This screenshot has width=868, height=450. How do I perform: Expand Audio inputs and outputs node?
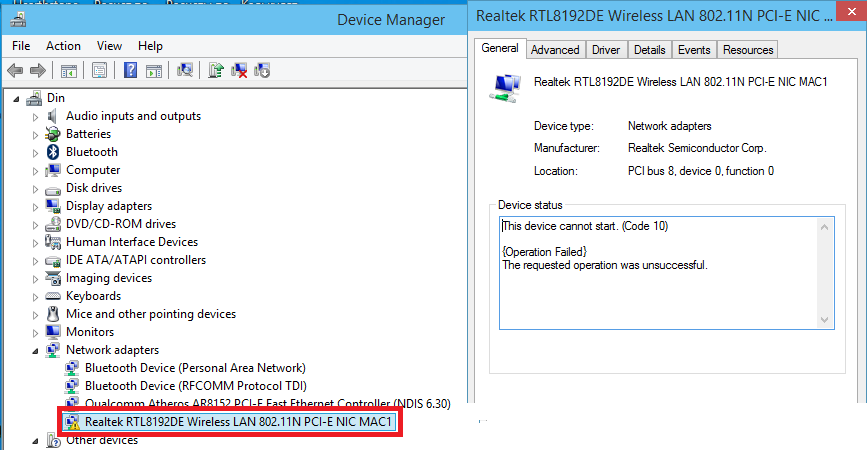pos(35,117)
